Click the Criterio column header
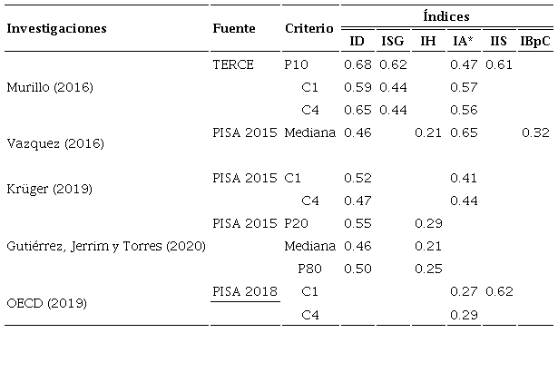The width and height of the screenshot is (558, 392). coord(309,28)
